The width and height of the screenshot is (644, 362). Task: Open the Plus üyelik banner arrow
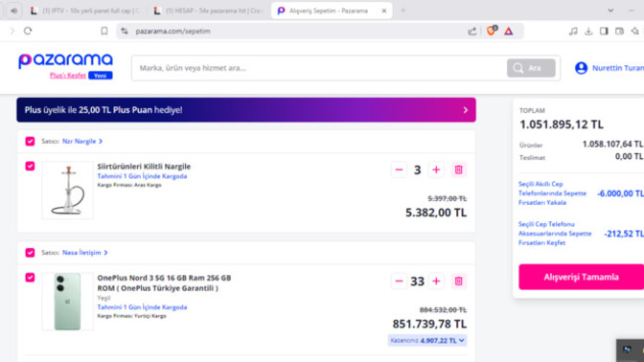(466, 110)
